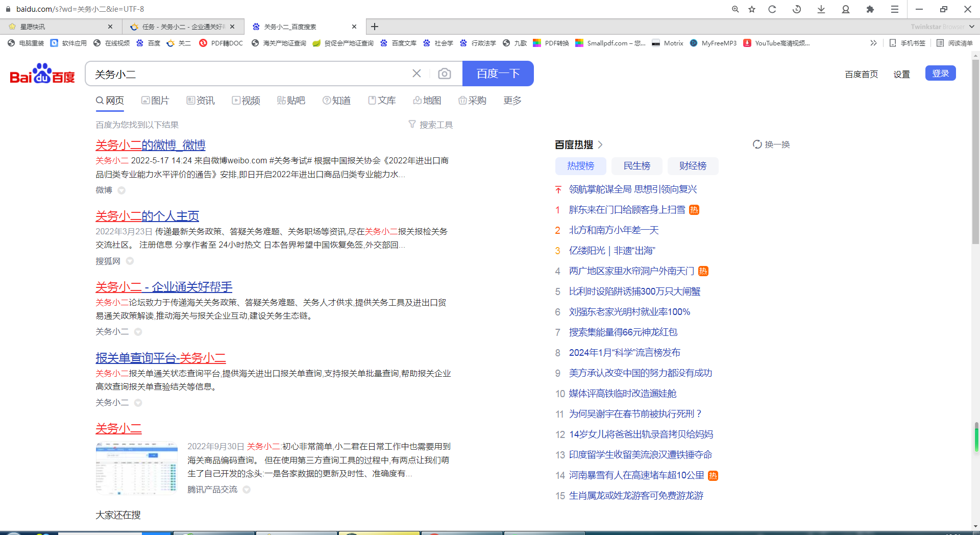Screen dimensions: 980x535
Task: Open the 关务小二的个人主页 result
Action: tap(148, 216)
